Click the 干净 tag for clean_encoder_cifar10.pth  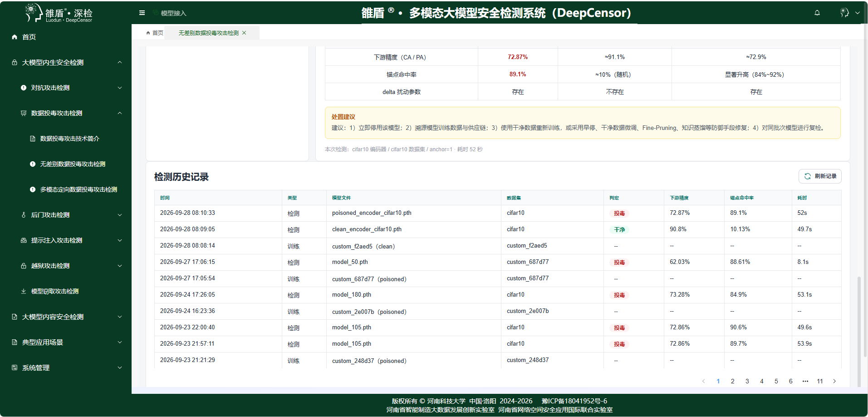pyautogui.click(x=619, y=229)
